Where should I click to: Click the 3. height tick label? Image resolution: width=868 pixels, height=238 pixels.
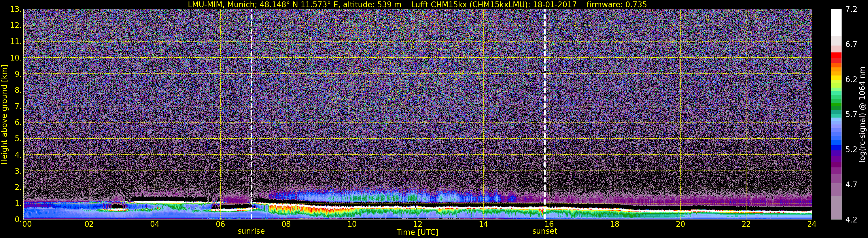pos(18,171)
